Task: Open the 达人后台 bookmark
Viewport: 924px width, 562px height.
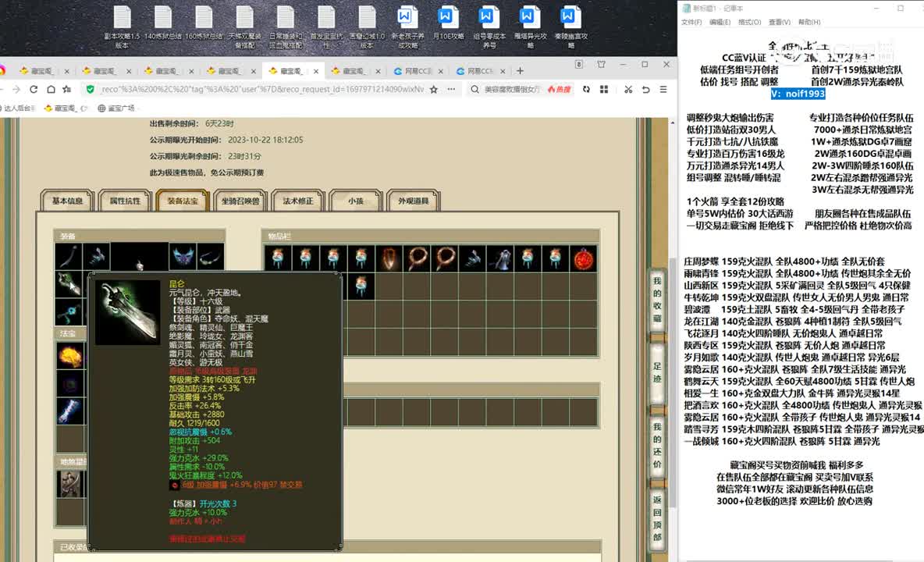Action: coord(19,108)
